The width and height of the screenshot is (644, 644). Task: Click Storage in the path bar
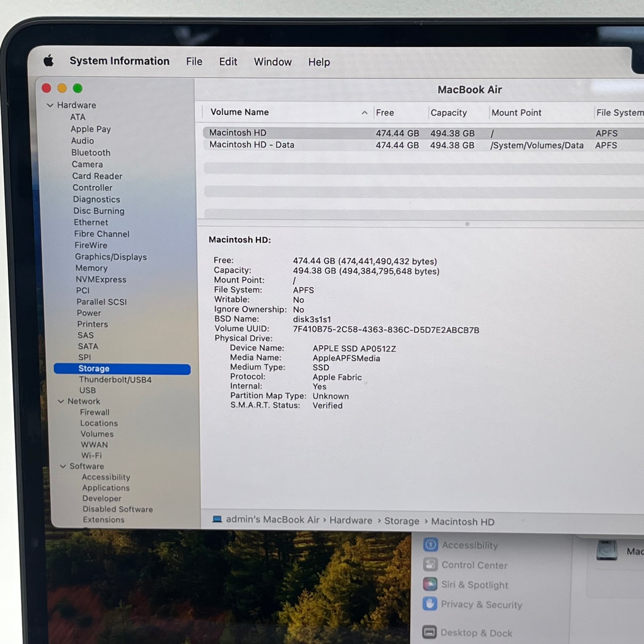pos(402,521)
